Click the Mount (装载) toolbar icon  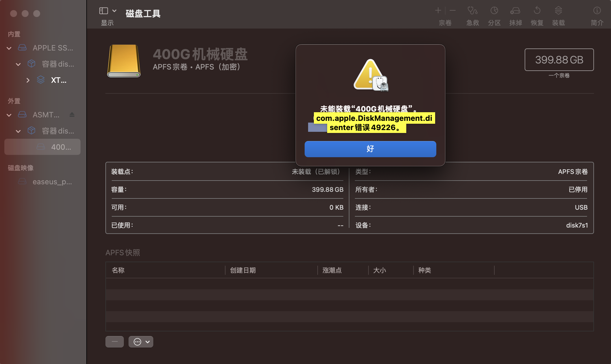558,11
